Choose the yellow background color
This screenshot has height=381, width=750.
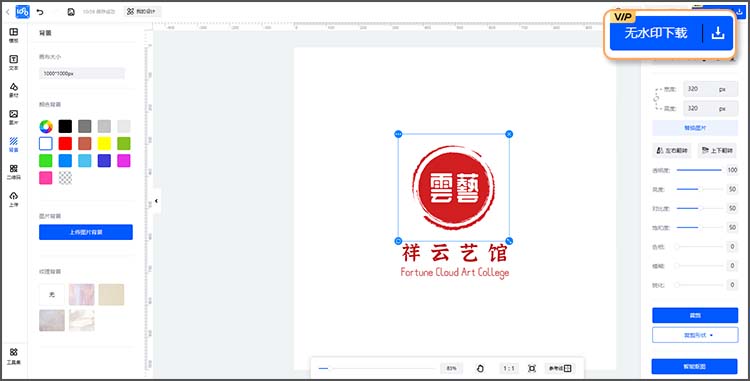[x=104, y=143]
